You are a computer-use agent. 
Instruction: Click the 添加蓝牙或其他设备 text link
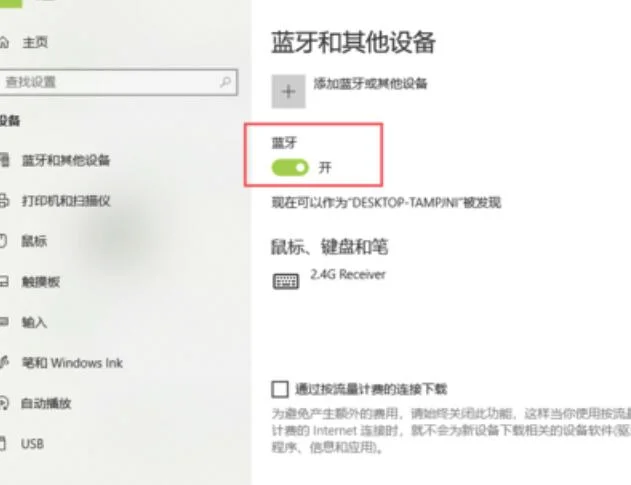coord(370,84)
